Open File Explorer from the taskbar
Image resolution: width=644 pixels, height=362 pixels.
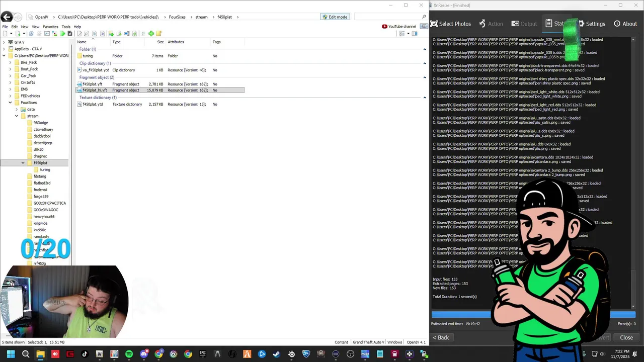(x=40, y=354)
